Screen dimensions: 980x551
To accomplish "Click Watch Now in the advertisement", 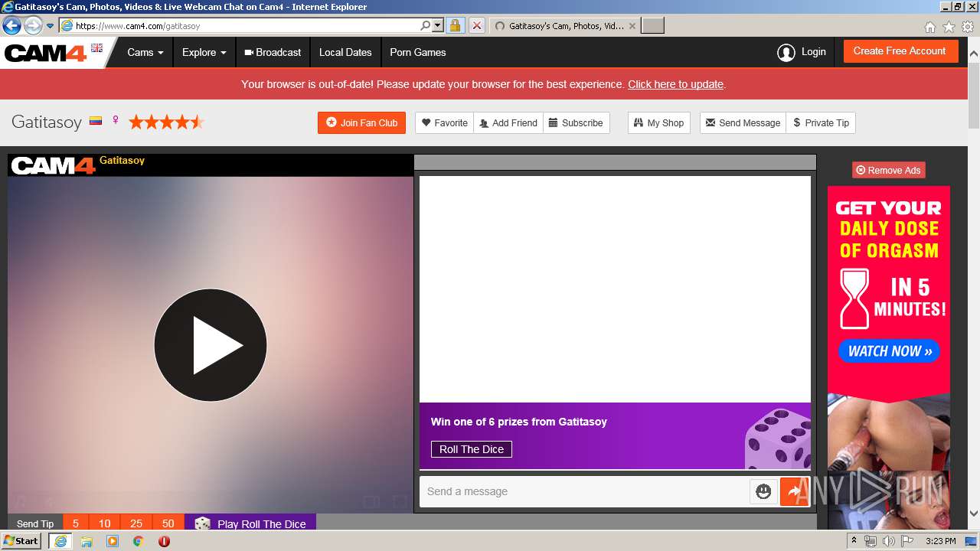I will pos(889,351).
